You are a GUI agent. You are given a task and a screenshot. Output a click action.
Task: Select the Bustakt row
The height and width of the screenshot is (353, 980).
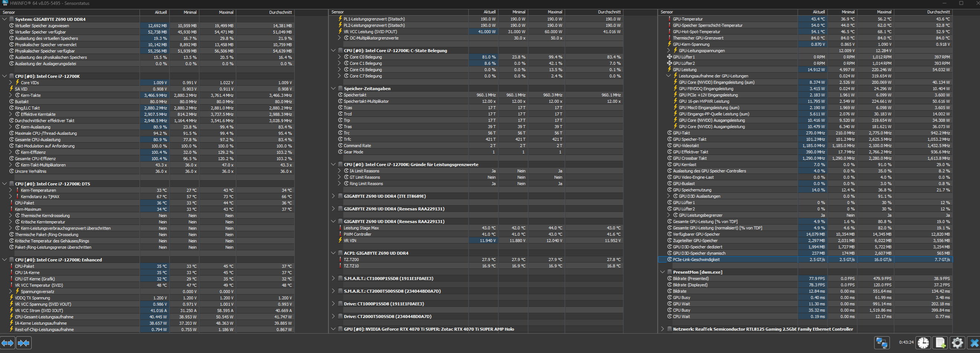(147, 102)
